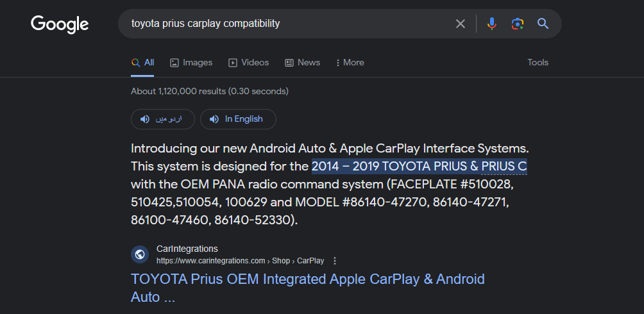
Task: Clear the search query with X icon
Action: coord(461,24)
